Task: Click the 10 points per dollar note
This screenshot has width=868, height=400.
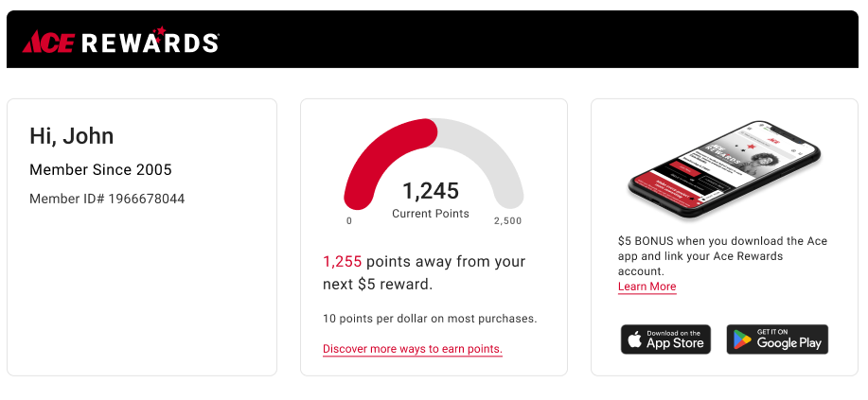Action: pos(430,319)
